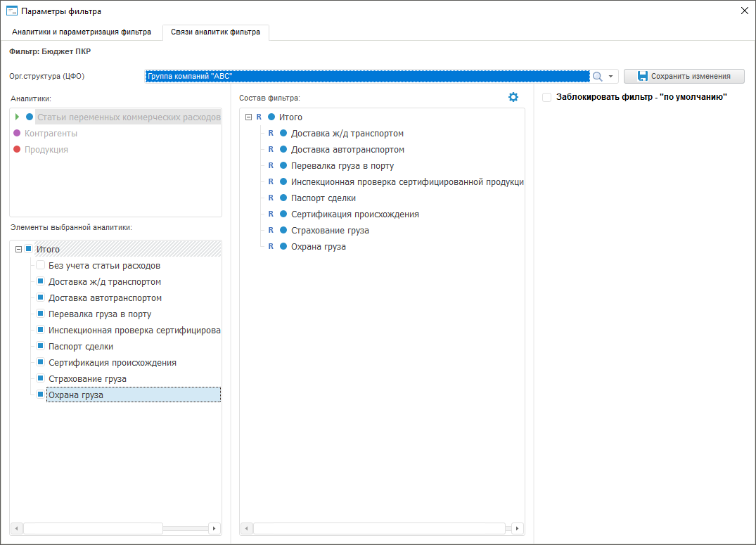Uncheck Инспекционная проверка in elements tree
The image size is (756, 545).
point(41,330)
